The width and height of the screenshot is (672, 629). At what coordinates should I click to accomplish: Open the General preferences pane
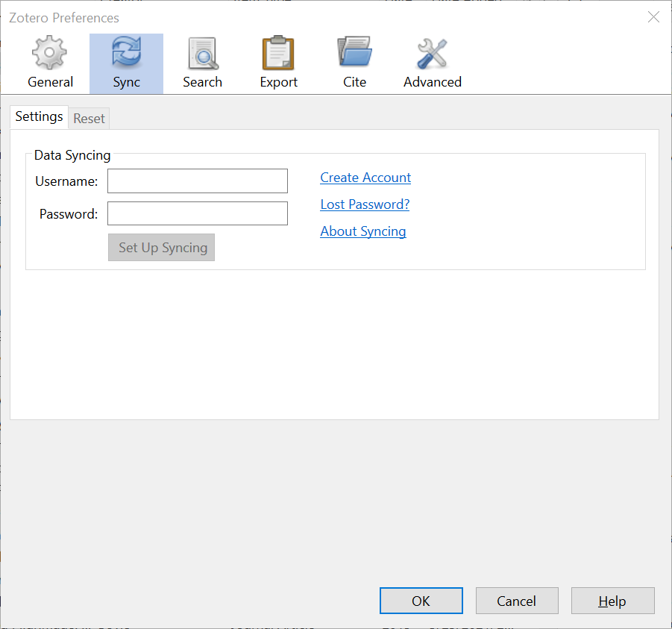tap(50, 63)
